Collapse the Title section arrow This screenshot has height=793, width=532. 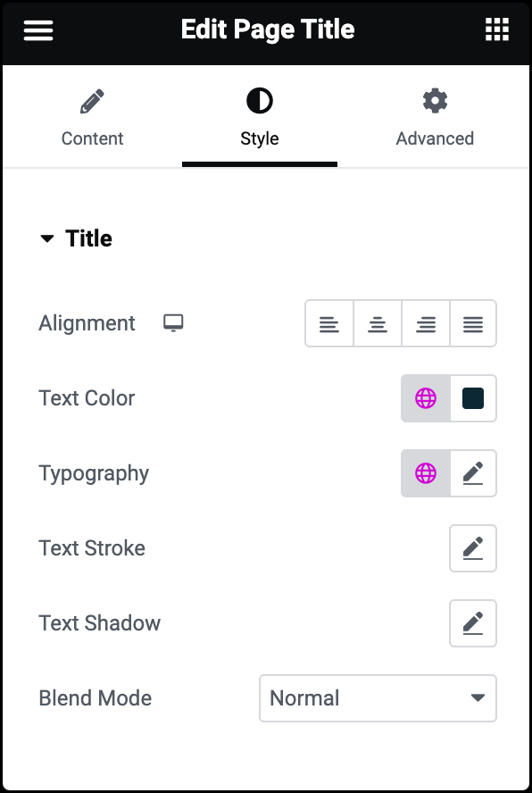click(47, 238)
